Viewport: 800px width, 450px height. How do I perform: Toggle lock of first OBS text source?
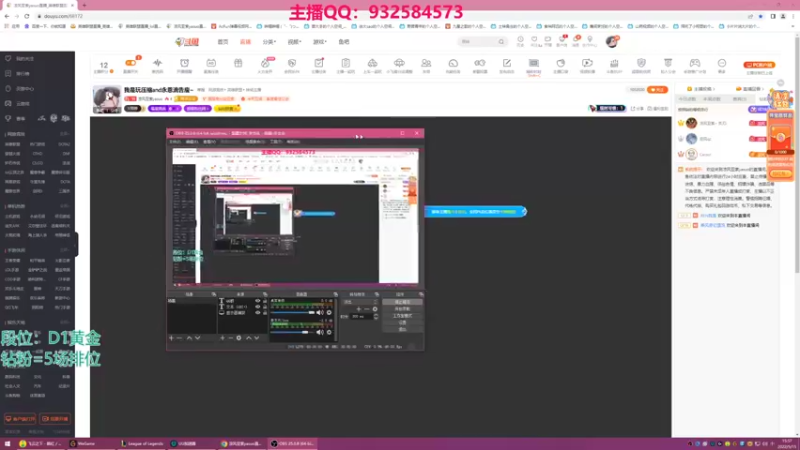point(264,301)
